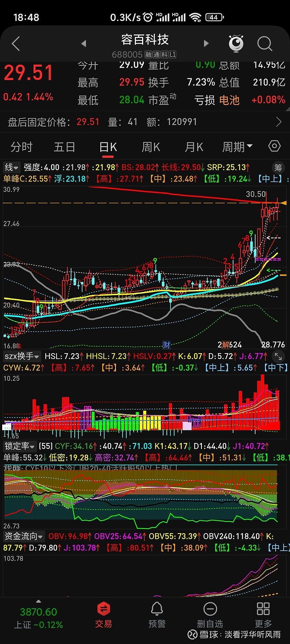Tap the 30.50 high price label on chart

[x=256, y=194]
